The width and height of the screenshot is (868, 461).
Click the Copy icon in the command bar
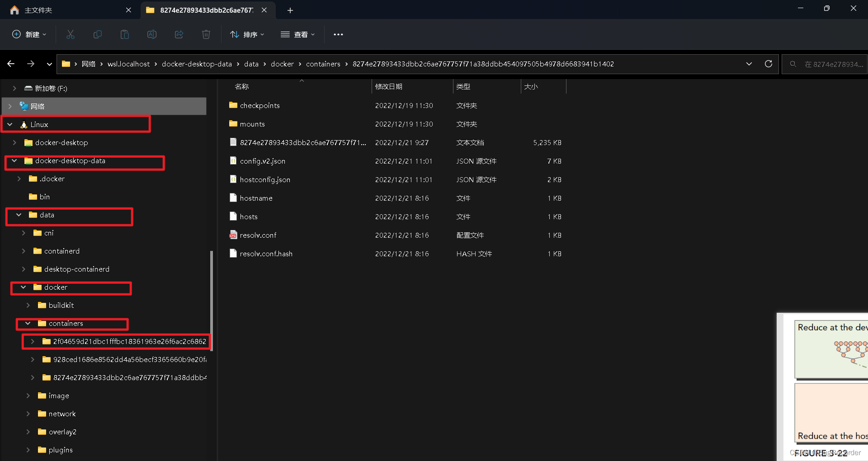(x=97, y=34)
